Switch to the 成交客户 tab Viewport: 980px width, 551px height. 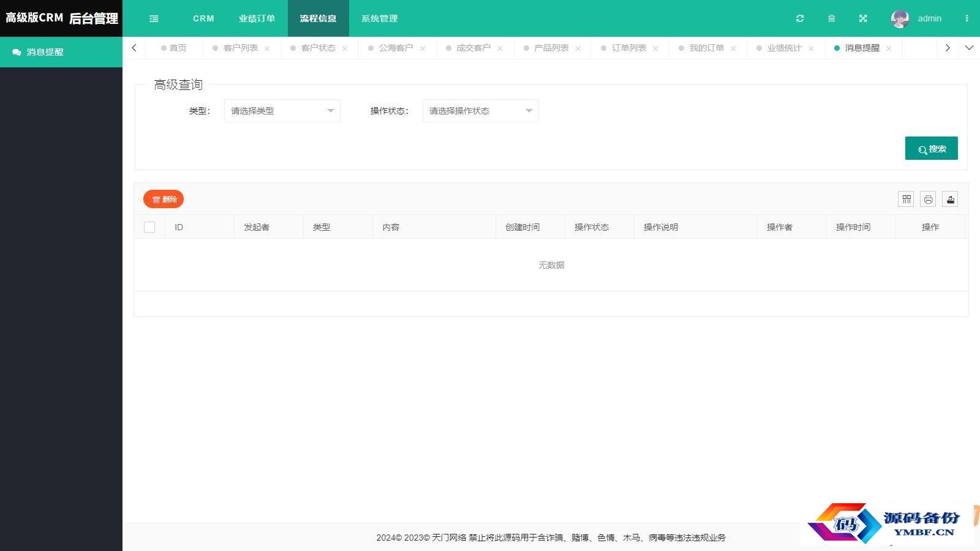click(473, 48)
